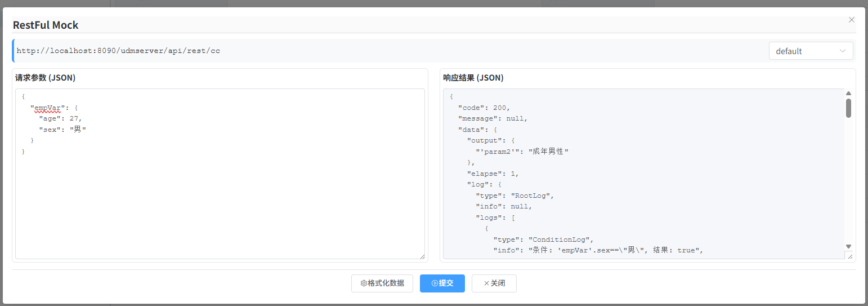The width and height of the screenshot is (868, 306).
Task: Open the default environment dropdown
Action: pos(810,51)
